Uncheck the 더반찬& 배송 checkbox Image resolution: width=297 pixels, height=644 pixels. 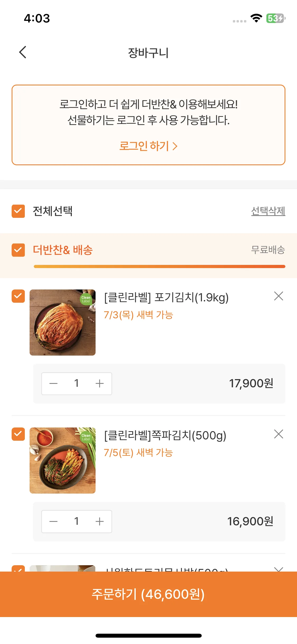tap(18, 250)
